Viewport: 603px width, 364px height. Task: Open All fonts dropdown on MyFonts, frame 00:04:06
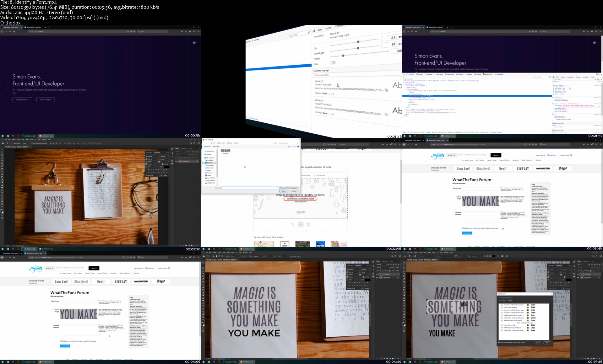(x=49, y=268)
